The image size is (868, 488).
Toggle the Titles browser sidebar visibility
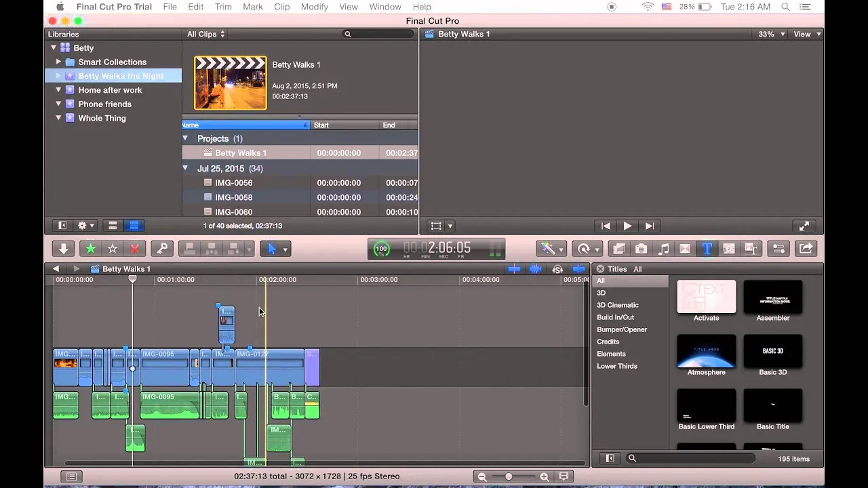(x=609, y=459)
